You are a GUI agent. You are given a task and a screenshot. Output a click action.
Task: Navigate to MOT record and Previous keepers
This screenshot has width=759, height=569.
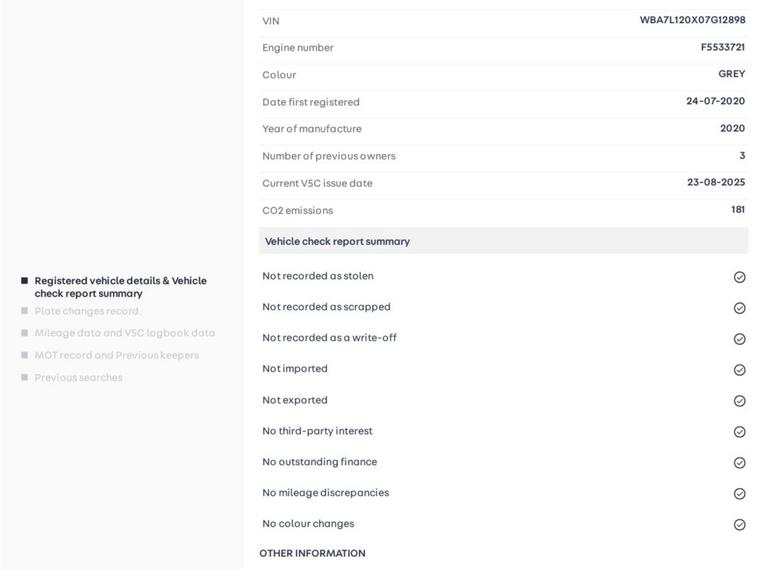click(116, 355)
